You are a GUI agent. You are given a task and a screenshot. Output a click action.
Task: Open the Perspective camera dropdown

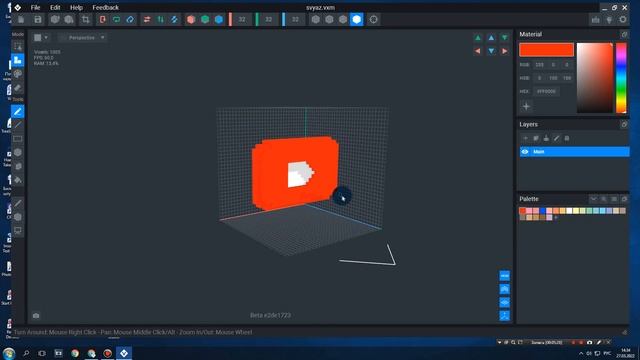pos(82,38)
